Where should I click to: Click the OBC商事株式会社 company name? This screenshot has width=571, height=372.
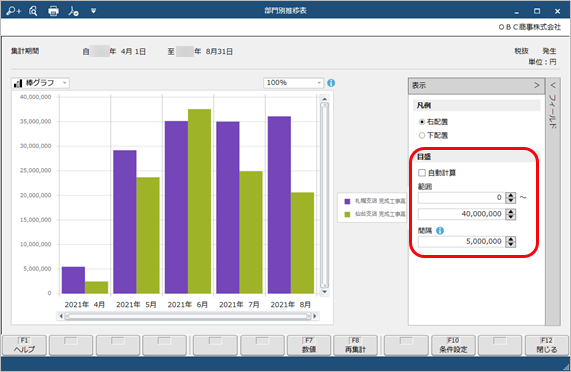pos(529,27)
